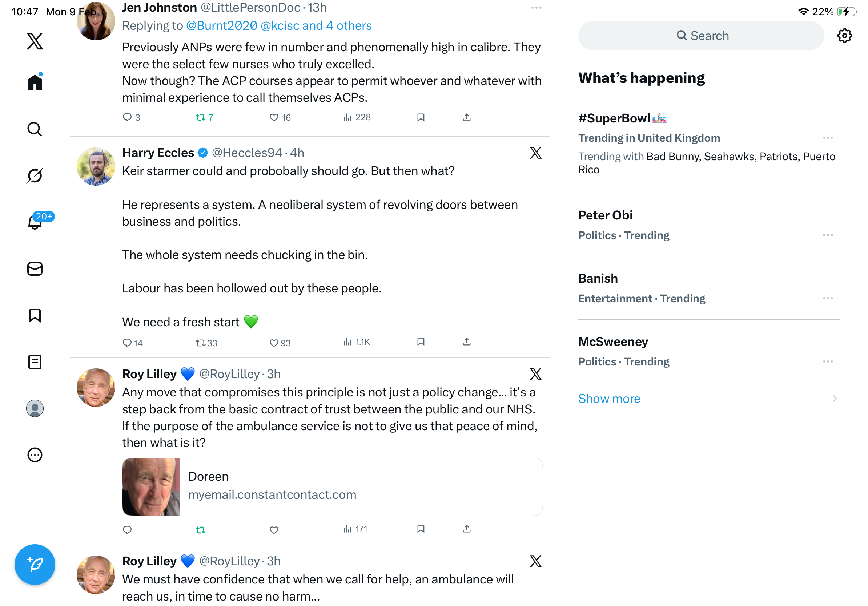Open the #SuperBowl trending topic
Screen dimensions: 868x606
pyautogui.click(x=614, y=118)
